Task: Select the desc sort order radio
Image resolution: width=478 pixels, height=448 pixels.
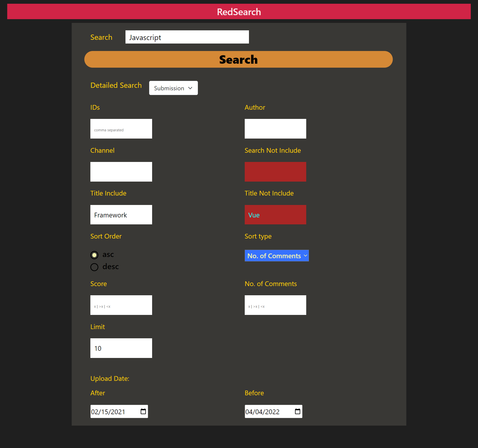Action: tap(94, 267)
